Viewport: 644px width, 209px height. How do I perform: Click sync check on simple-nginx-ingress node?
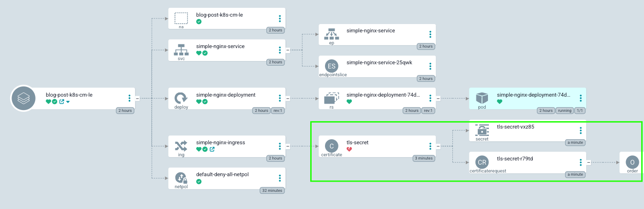(205, 149)
